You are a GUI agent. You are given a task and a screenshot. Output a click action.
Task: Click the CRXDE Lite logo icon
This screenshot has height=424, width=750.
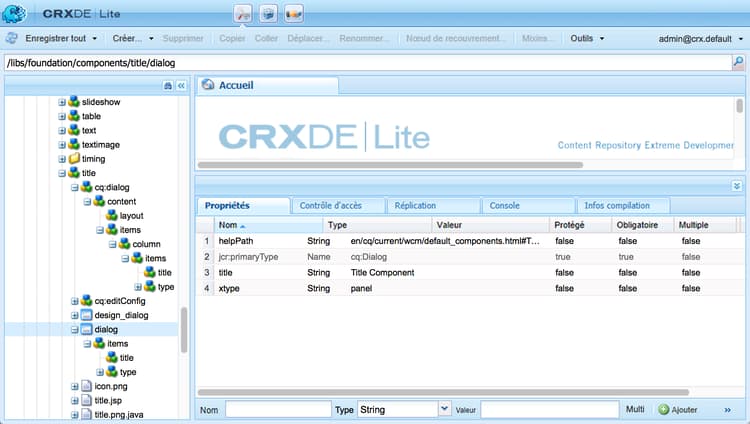[13, 13]
